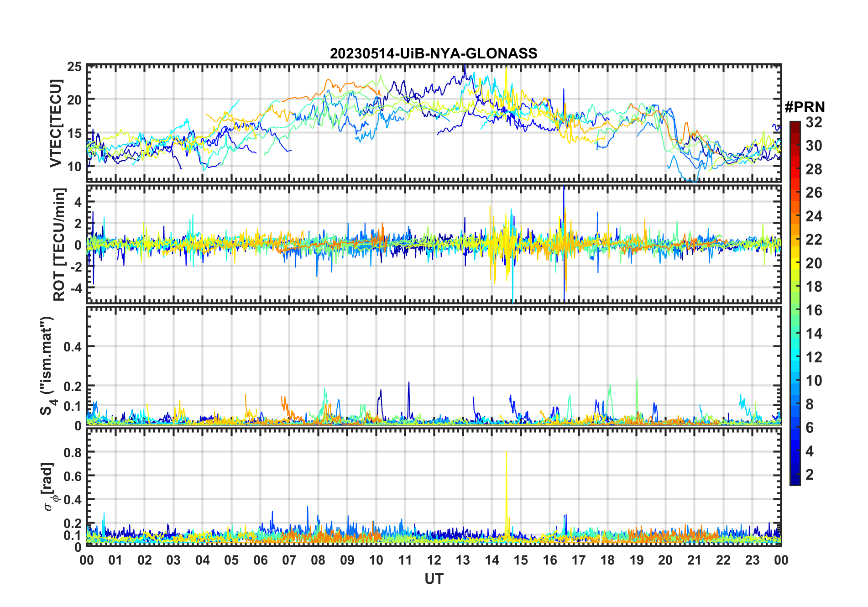Click the UT axis tick label 04
The image size is (868, 607).
[x=203, y=560]
